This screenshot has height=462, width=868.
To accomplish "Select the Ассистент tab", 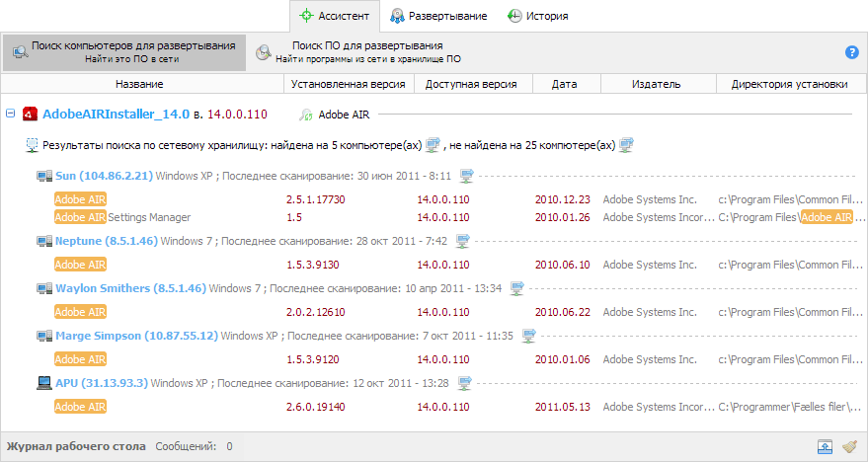I will click(x=334, y=16).
